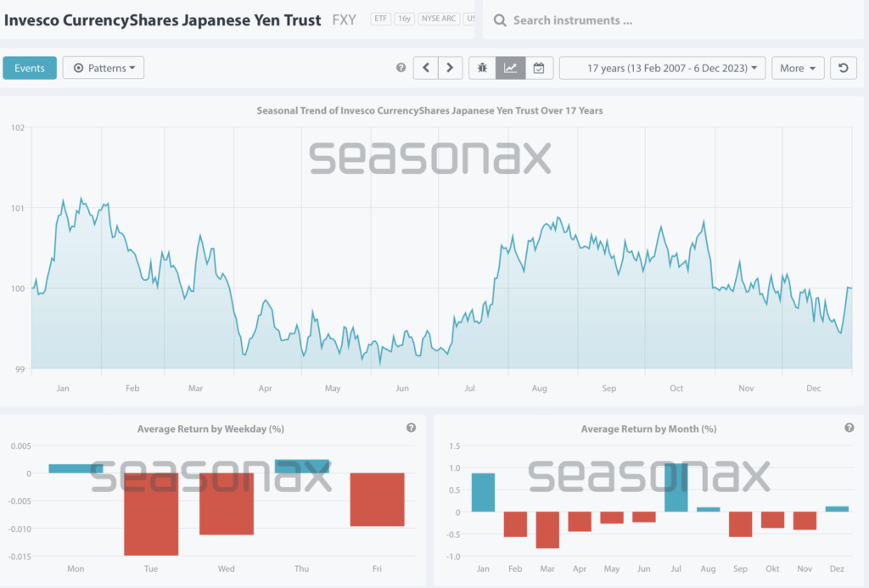Select the line chart view icon
The height and width of the screenshot is (588, 869).
510,68
